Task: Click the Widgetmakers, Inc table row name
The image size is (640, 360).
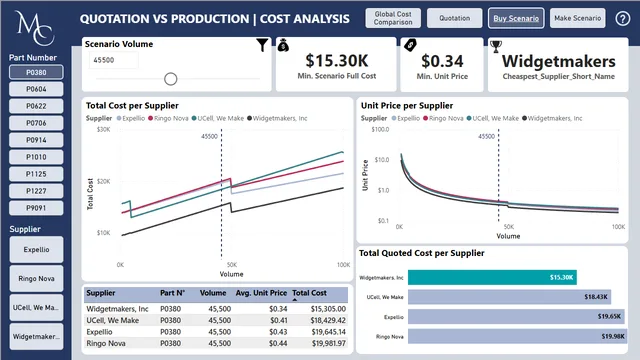Action: click(118, 309)
